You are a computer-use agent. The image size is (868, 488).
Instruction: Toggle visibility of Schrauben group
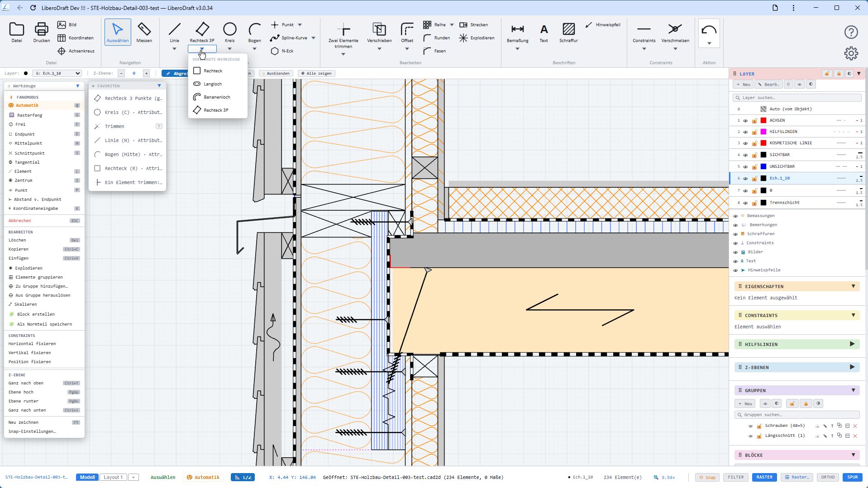pos(750,426)
